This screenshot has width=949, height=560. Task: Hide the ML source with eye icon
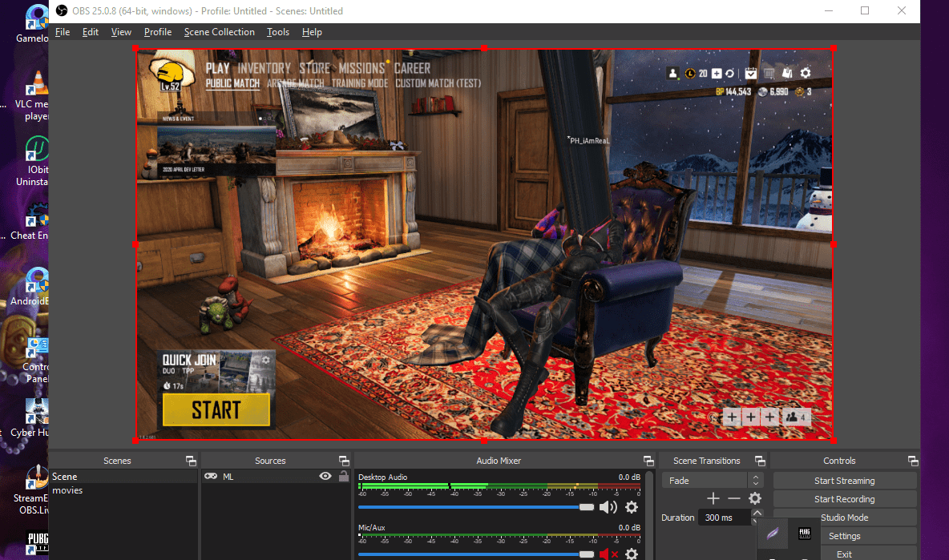[325, 477]
